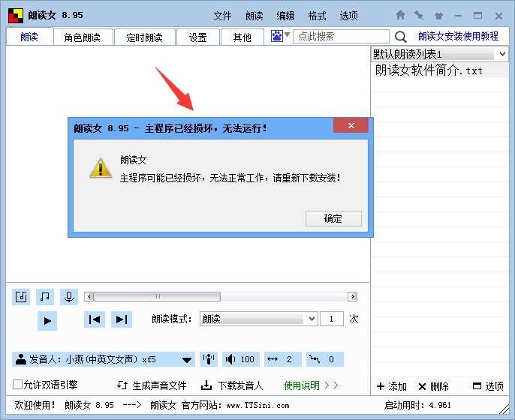Click the music file icon button
The width and height of the screenshot is (515, 420).
(21, 297)
